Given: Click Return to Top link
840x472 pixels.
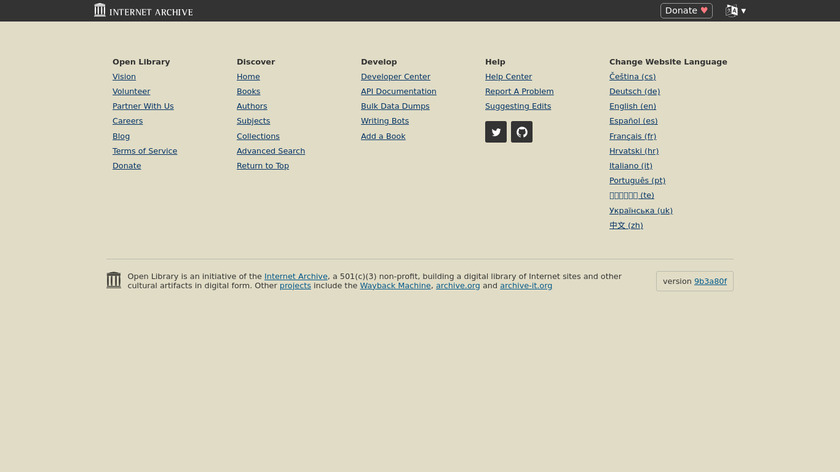Looking at the screenshot, I should 262,166.
